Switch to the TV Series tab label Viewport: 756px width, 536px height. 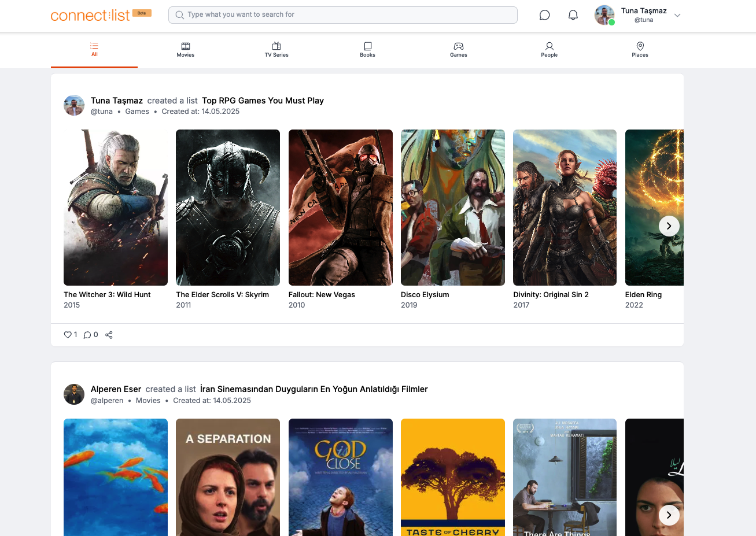coord(276,55)
